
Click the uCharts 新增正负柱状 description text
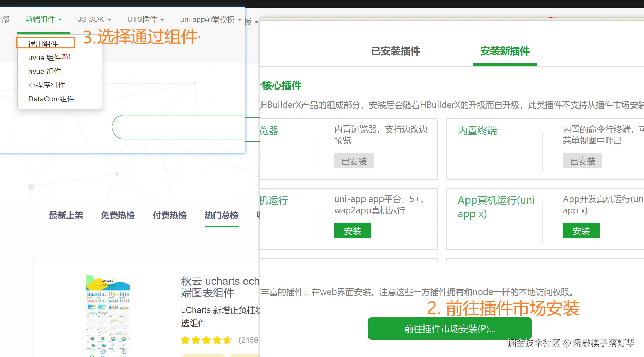coord(221,316)
